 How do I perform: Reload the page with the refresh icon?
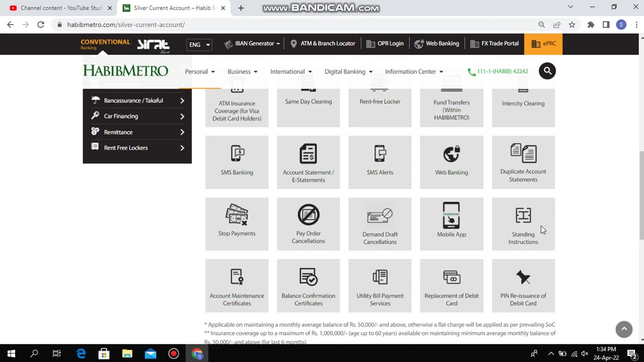coord(41,24)
